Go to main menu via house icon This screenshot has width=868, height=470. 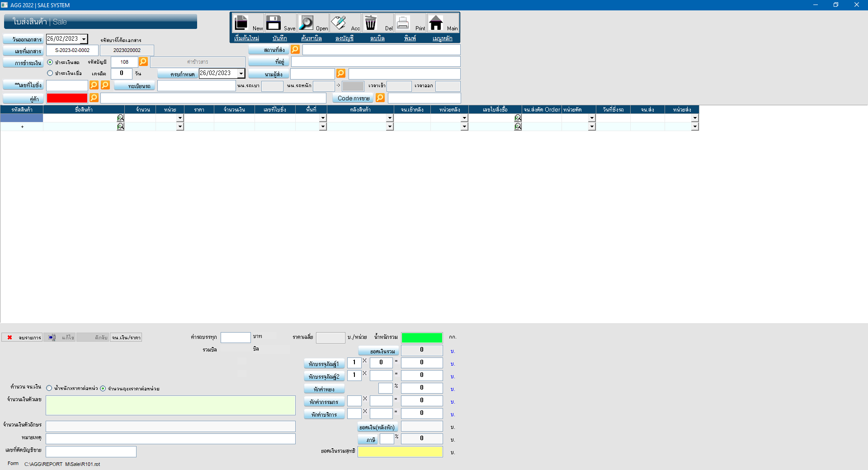[436, 23]
